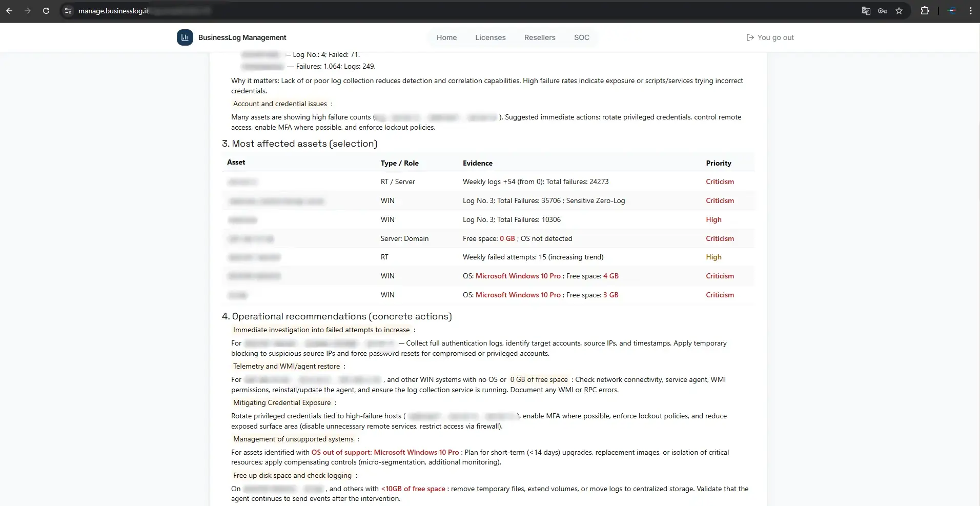Click the browser forward arrow

[x=28, y=11]
